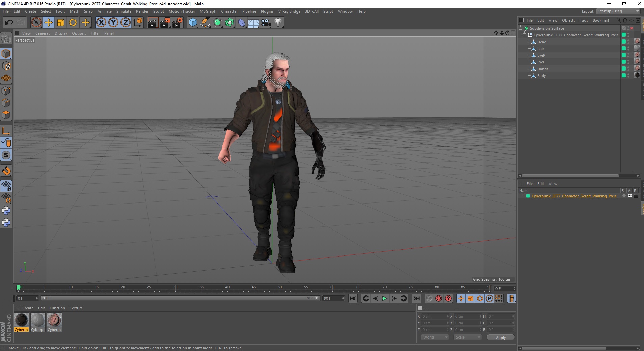Switch to Points mode
The height and width of the screenshot is (351, 644).
pyautogui.click(x=6, y=91)
